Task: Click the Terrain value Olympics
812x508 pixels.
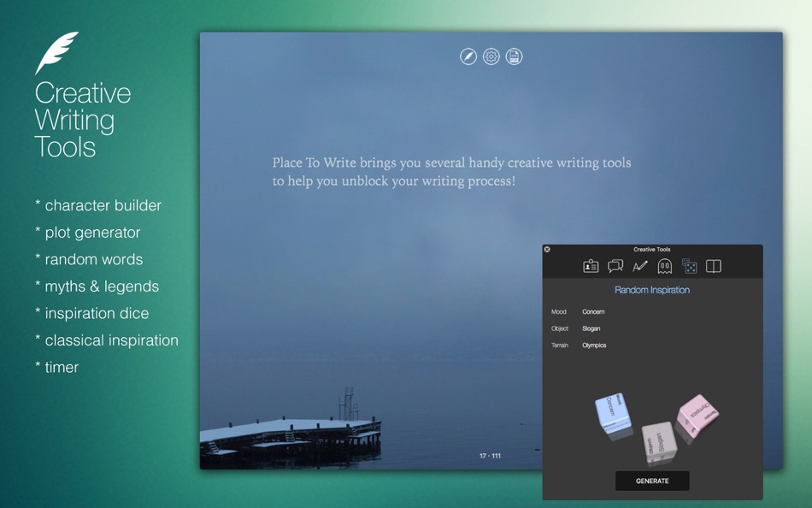Action: click(594, 346)
